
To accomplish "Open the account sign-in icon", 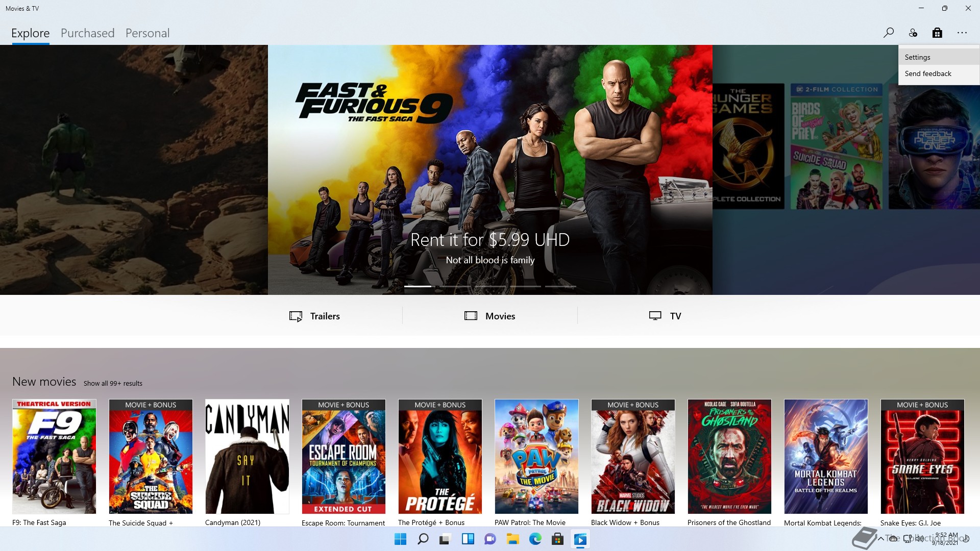I will (x=913, y=33).
